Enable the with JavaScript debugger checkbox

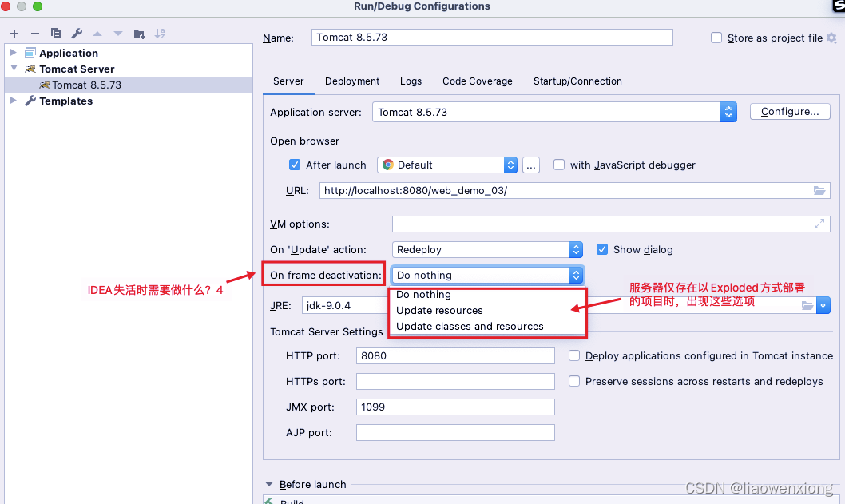pyautogui.click(x=559, y=165)
